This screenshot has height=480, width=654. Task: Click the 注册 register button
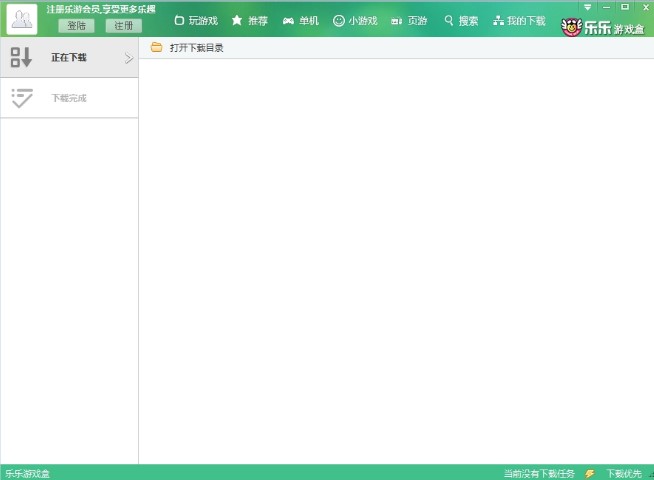(123, 25)
